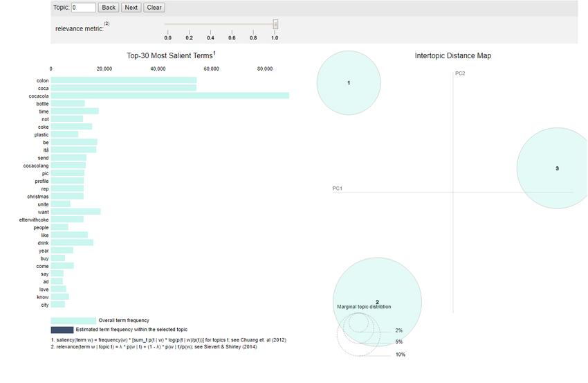588x383 pixels.
Task: Click the 'year' term label
Action: tap(44, 251)
